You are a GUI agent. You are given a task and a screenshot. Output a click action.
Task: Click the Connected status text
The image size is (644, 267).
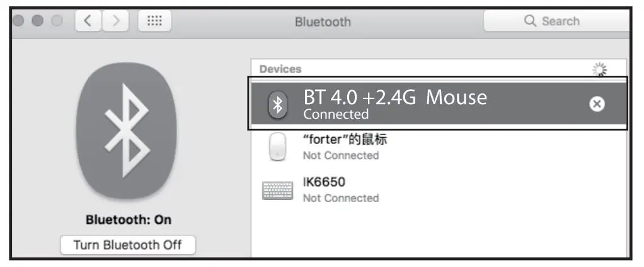[336, 115]
